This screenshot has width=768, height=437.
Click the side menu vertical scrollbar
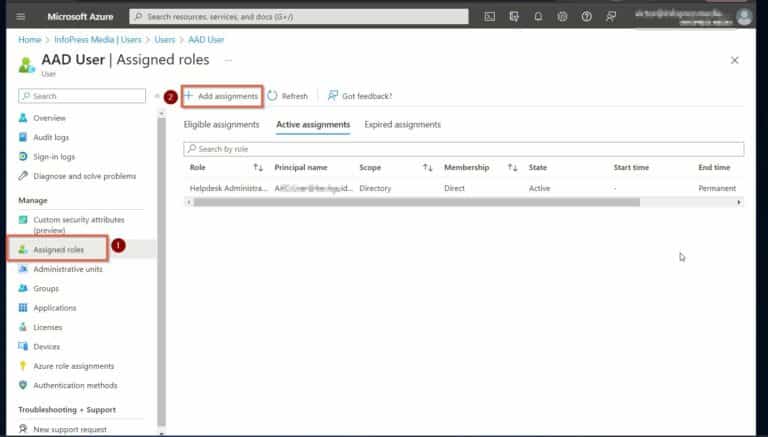162,272
